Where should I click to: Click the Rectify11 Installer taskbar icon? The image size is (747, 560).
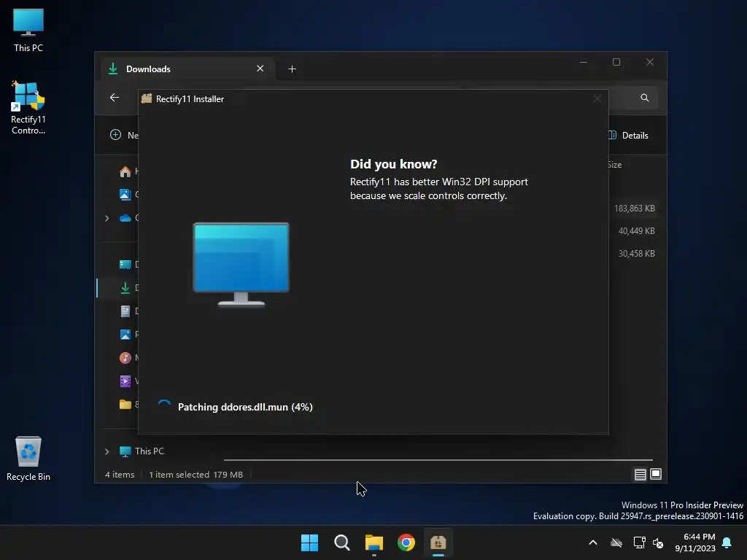pos(438,542)
